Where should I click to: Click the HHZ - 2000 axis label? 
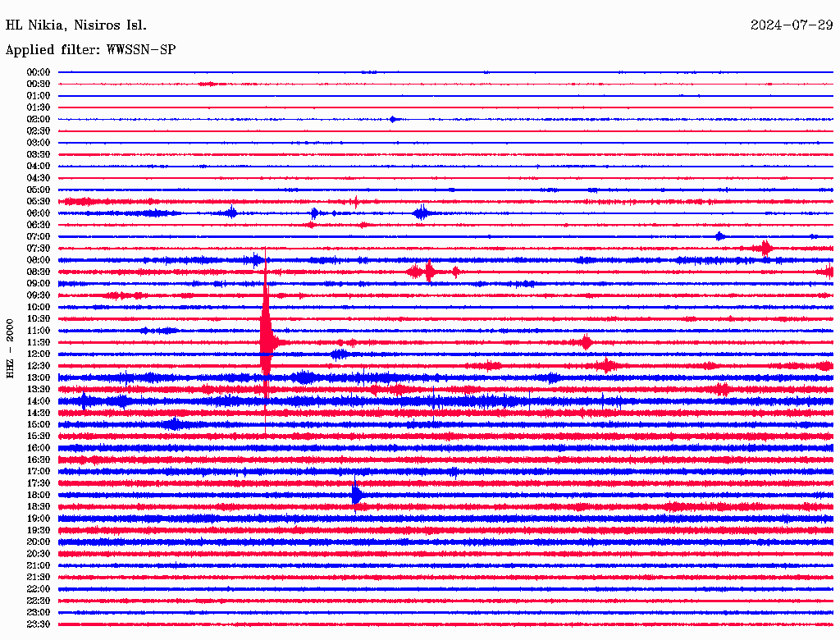tap(10, 349)
